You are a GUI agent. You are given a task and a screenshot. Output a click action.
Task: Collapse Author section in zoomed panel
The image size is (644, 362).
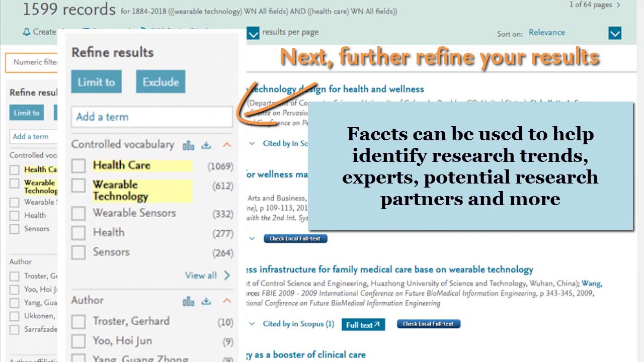tap(227, 301)
